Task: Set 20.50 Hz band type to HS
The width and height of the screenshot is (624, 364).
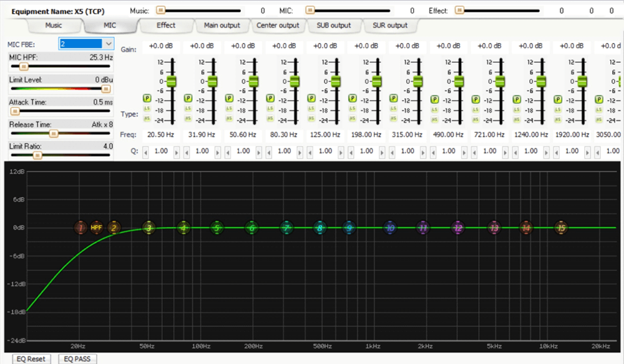Action: 147,118
